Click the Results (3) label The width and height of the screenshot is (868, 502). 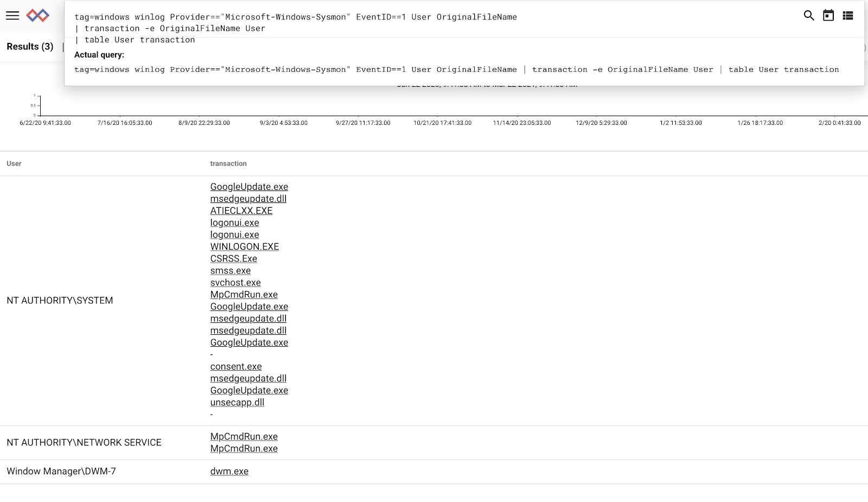30,47
